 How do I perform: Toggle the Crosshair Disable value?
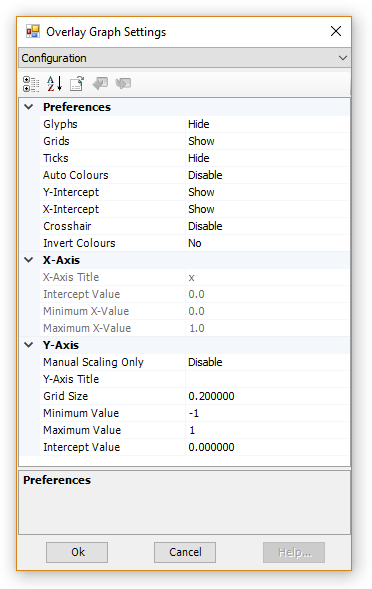pos(268,226)
